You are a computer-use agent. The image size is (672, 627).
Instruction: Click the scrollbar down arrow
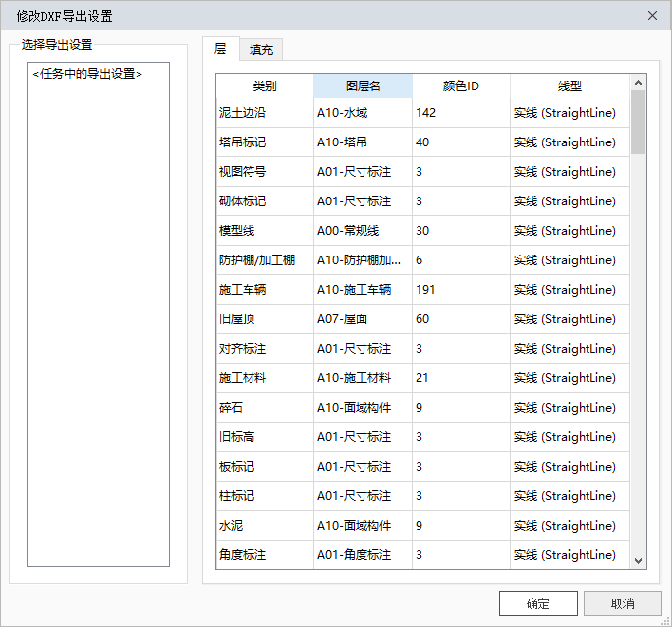(638, 560)
